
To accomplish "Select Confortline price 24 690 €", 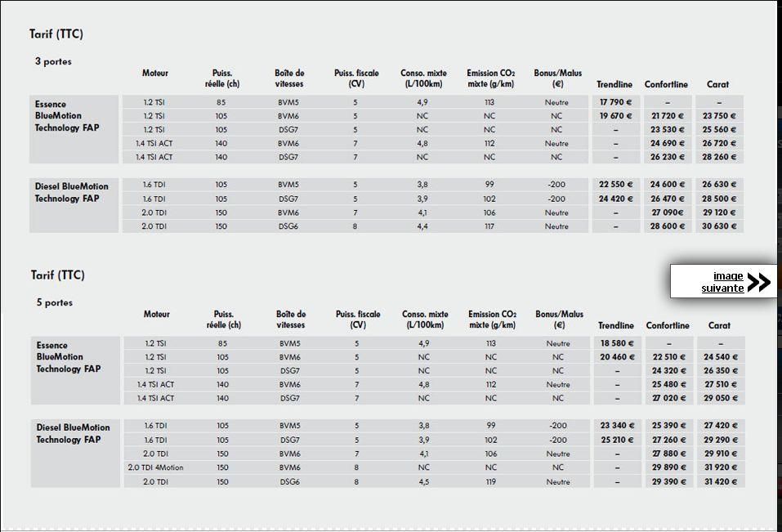I will point(668,143).
